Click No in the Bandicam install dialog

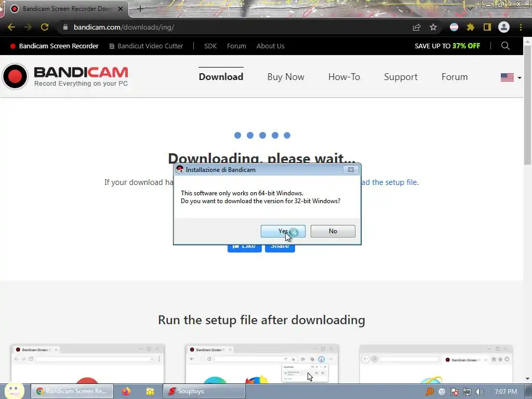(x=333, y=231)
